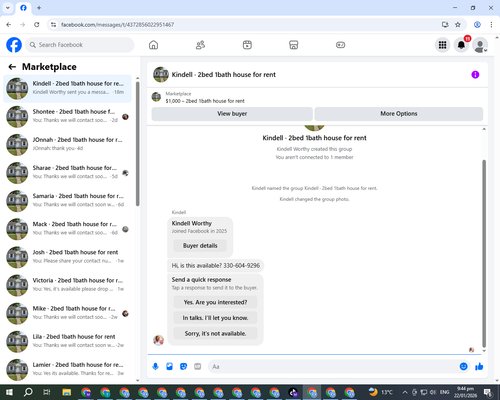500x400 pixels.
Task: Choose a sticker with the sticker icon
Action: pos(183,367)
